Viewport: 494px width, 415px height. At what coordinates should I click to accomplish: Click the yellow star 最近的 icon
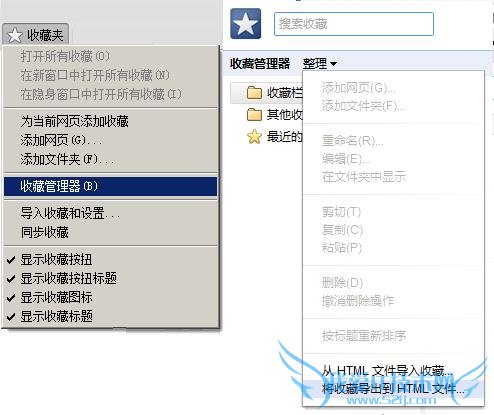click(x=254, y=137)
